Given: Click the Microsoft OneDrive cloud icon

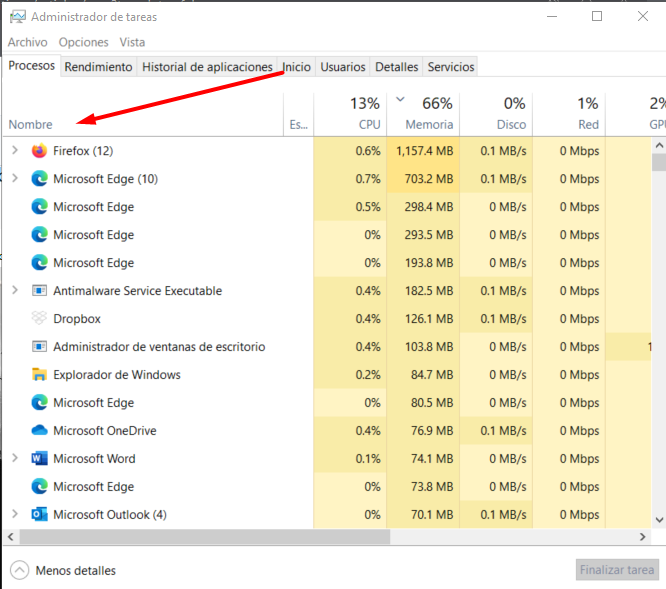Looking at the screenshot, I should 39,431.
